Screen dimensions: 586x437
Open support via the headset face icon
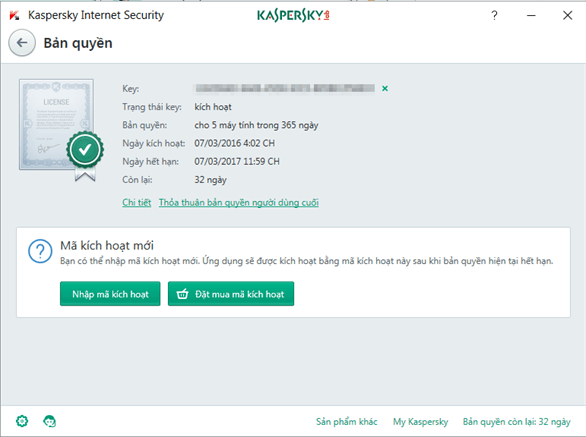click(x=49, y=421)
